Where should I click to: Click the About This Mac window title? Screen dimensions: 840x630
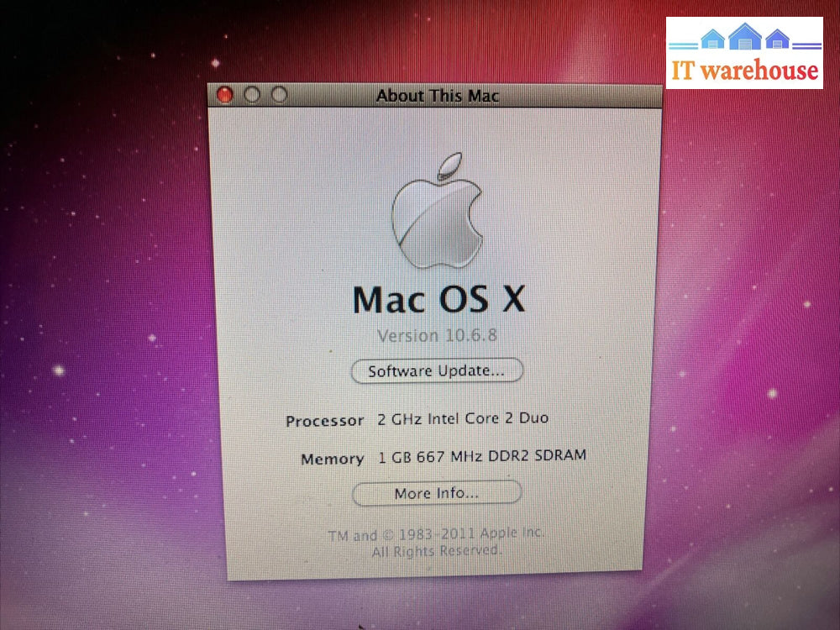click(x=437, y=96)
